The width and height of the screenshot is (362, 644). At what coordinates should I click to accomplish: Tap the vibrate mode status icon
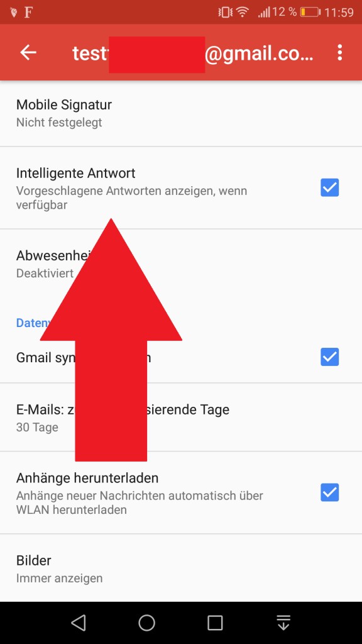click(x=226, y=13)
